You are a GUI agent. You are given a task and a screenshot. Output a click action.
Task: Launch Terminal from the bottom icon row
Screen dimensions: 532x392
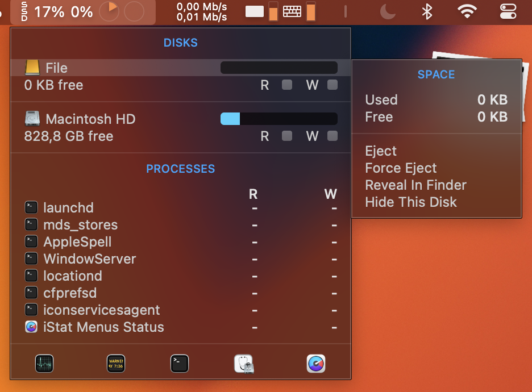(x=180, y=364)
